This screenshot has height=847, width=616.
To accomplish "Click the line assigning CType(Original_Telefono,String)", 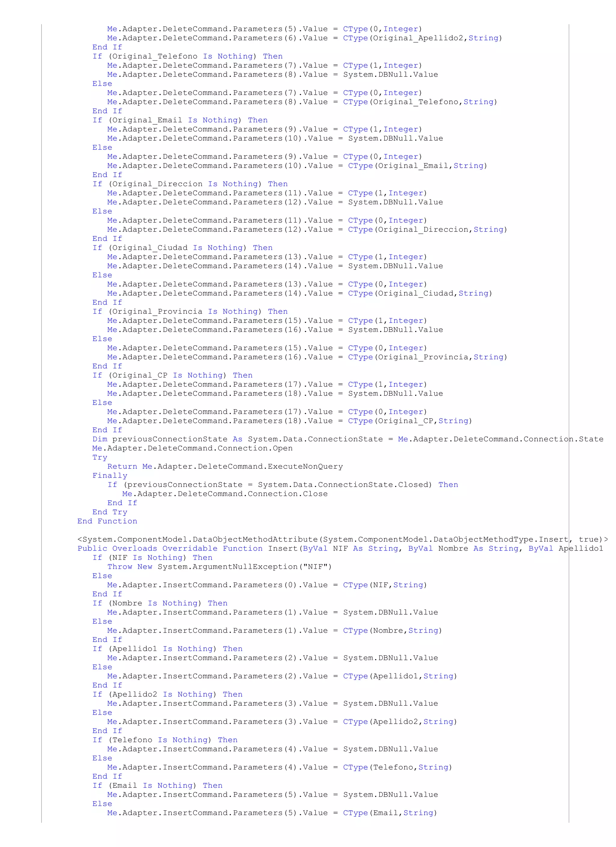I will [x=302, y=102].
